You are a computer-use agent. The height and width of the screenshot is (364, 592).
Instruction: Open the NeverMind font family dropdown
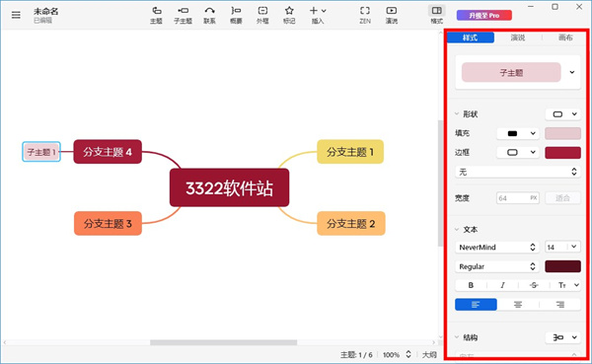[x=497, y=247]
